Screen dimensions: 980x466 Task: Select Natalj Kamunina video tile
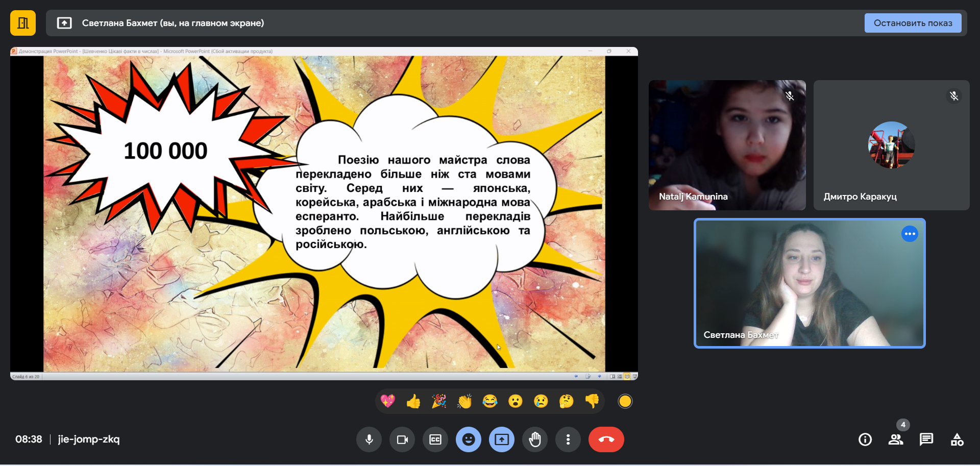pyautogui.click(x=727, y=145)
